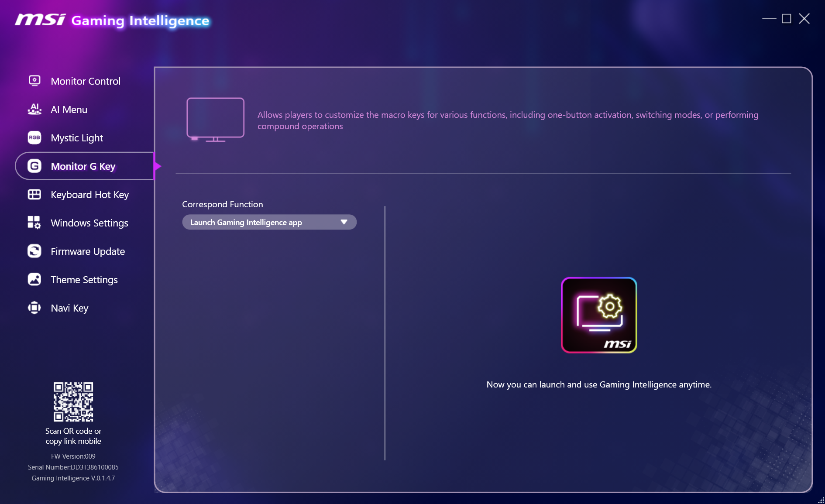Close the Gaming Intelligence window

(x=804, y=18)
